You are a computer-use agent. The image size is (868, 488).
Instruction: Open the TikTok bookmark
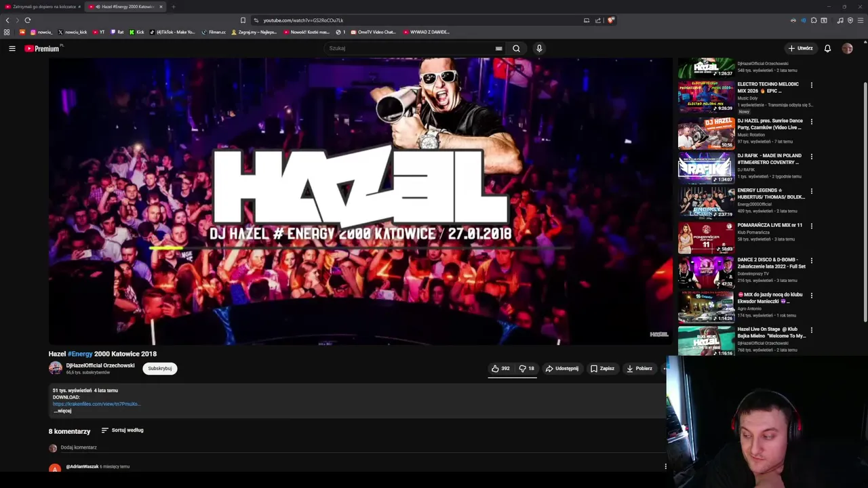(172, 32)
